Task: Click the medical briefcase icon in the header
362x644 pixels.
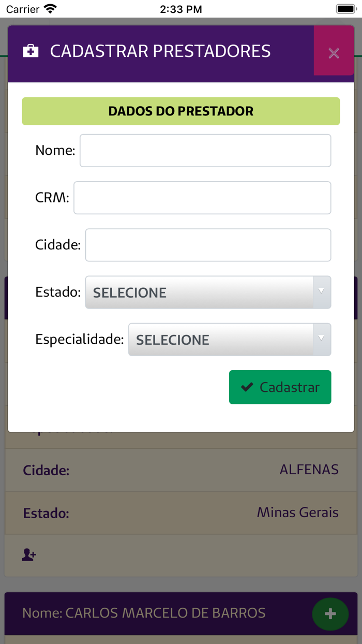Action: [30, 50]
